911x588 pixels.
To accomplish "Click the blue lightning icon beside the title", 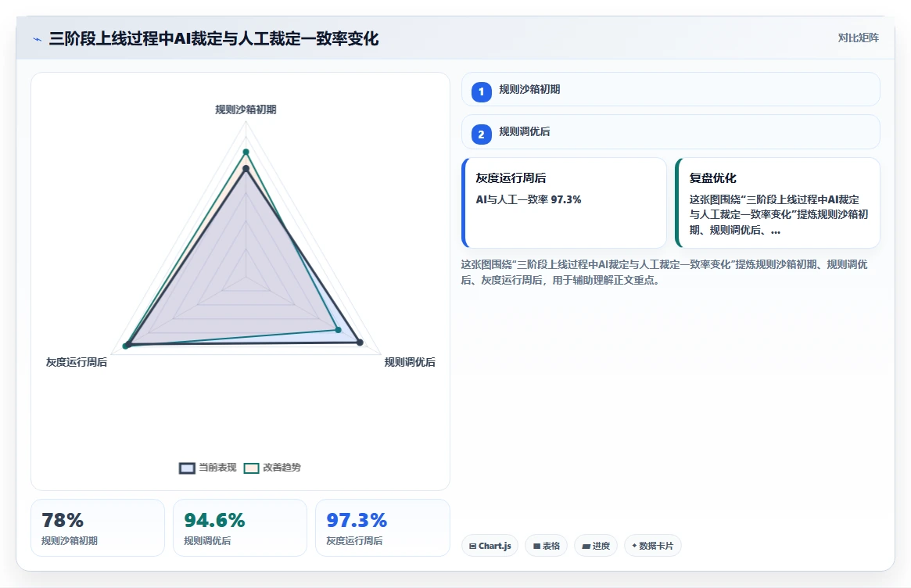I will 38,40.
